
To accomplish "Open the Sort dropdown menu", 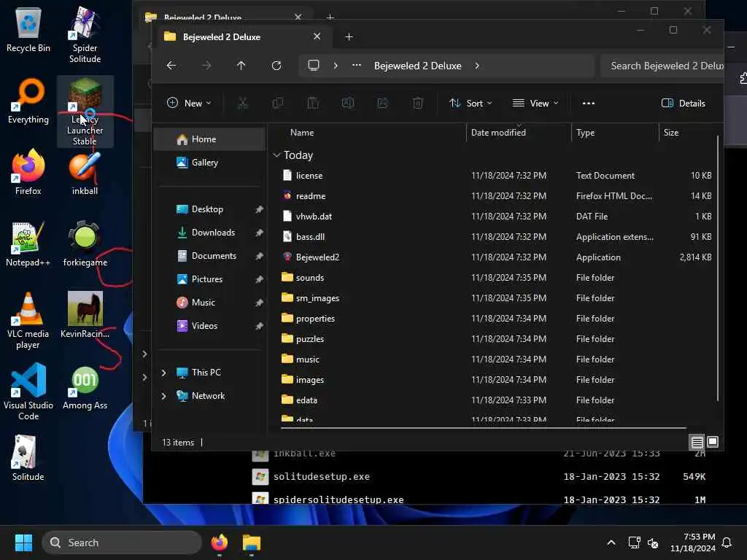I will 471,103.
